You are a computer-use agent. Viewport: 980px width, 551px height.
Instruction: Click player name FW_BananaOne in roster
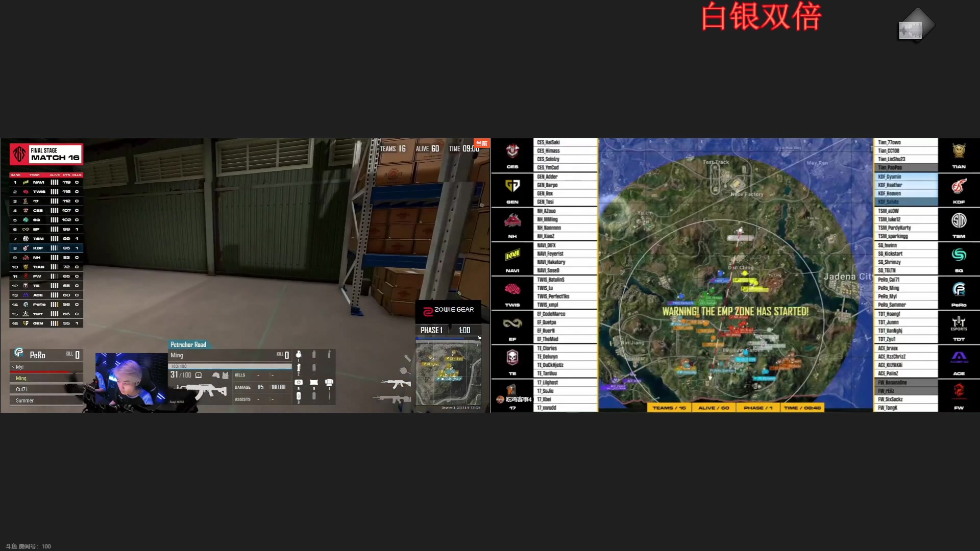(x=893, y=383)
